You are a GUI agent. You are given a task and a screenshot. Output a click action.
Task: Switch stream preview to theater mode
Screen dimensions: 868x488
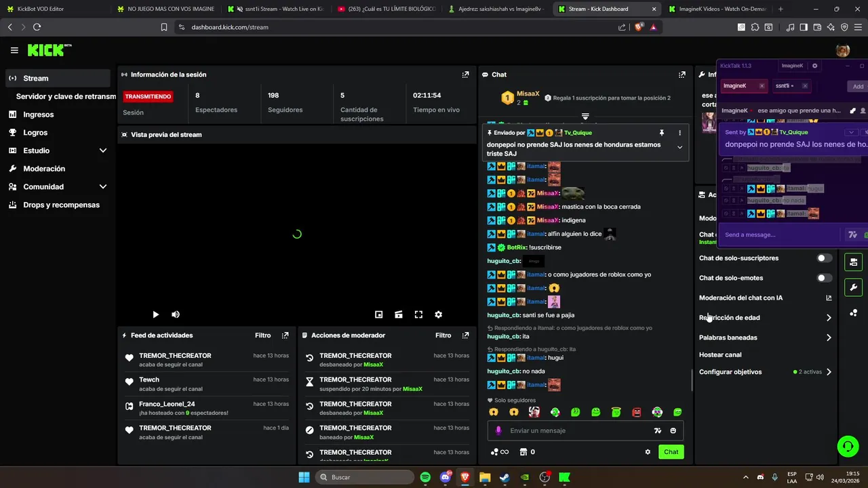(x=399, y=314)
